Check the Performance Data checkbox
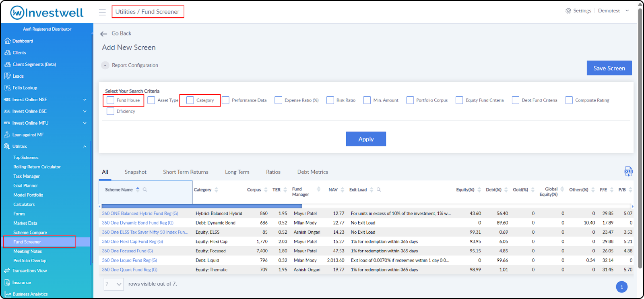The image size is (644, 299). (x=225, y=100)
